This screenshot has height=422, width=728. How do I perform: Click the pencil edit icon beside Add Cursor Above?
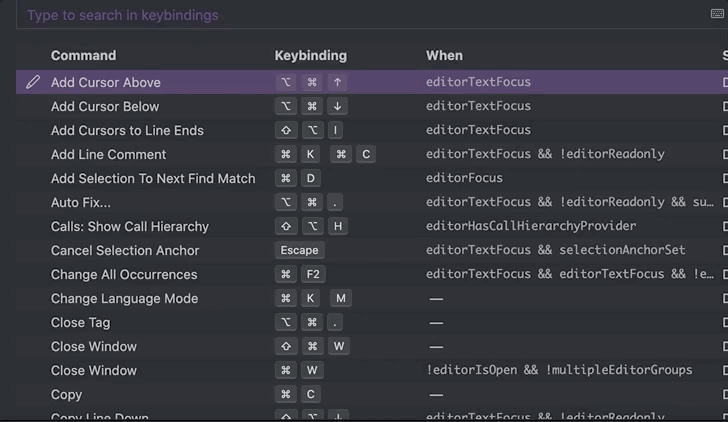tap(33, 82)
